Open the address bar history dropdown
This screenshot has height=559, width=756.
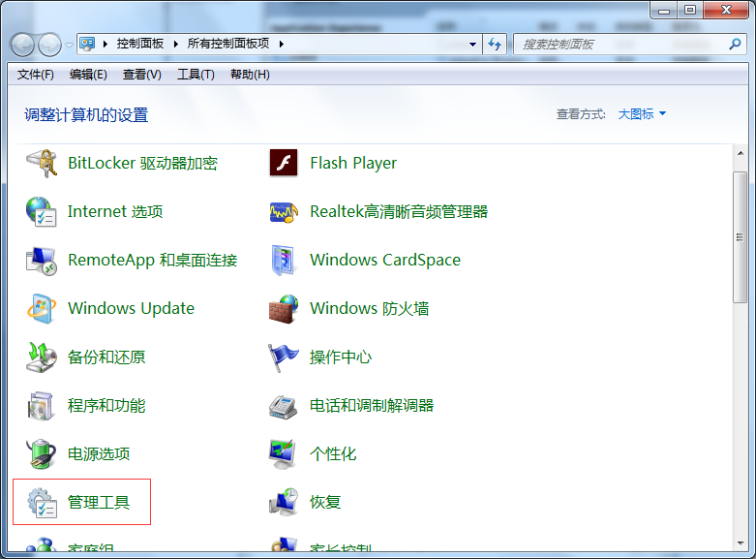point(473,45)
